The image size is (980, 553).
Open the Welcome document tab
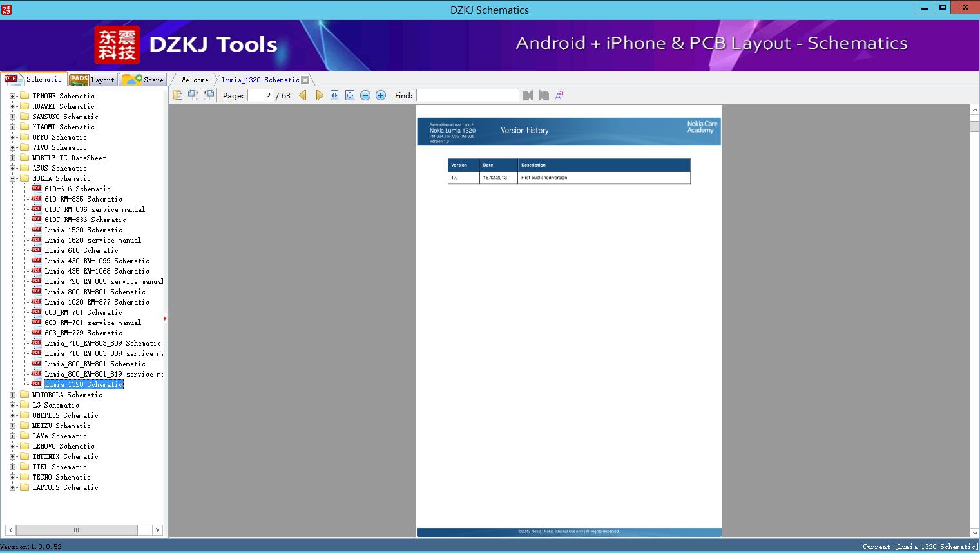195,80
